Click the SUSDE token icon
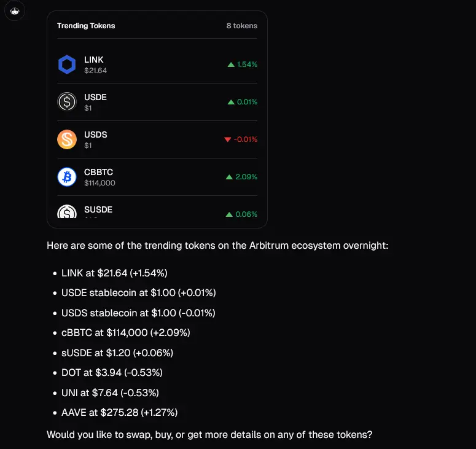Screen dimensions: 476x449 (67, 211)
